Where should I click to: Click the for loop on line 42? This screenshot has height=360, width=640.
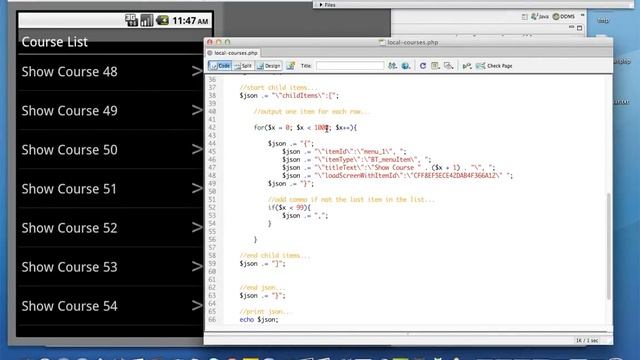click(305, 128)
